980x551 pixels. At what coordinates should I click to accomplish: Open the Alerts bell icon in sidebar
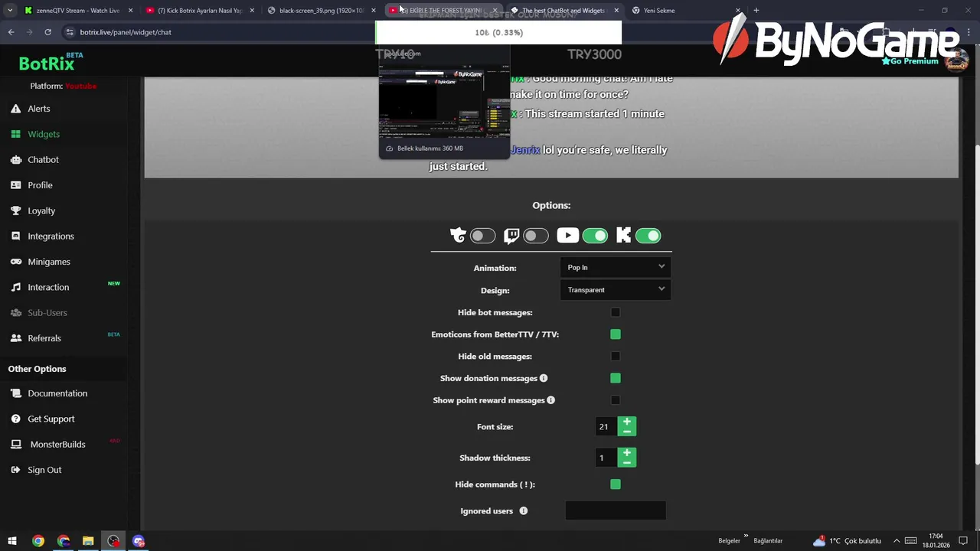tap(15, 109)
